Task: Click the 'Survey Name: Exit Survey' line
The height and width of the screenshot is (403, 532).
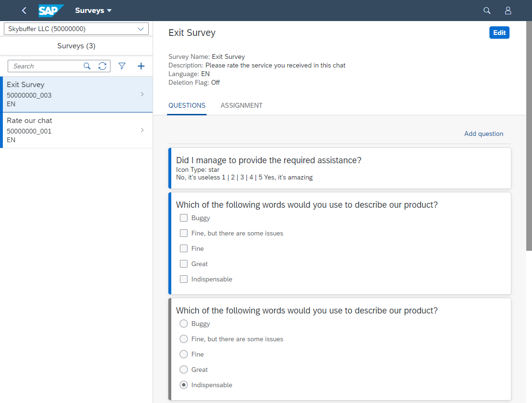Action: click(x=207, y=56)
